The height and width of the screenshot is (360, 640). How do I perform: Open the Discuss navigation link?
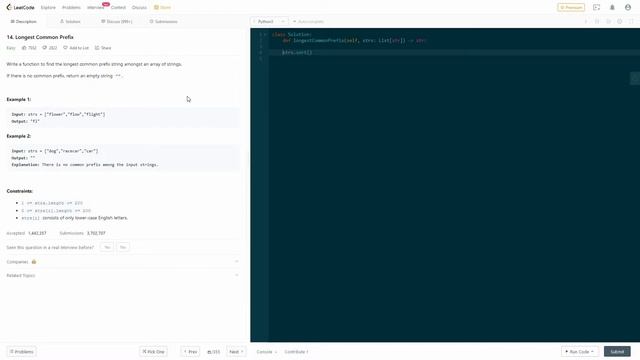pos(139,7)
